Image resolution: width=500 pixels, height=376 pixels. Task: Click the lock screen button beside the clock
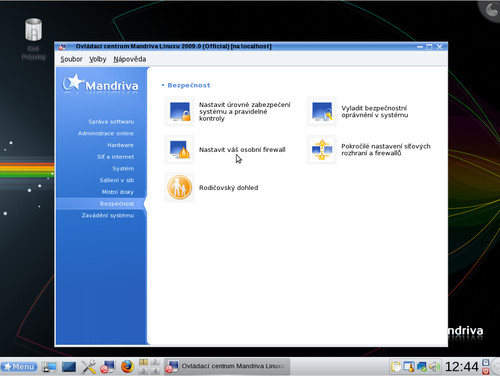pos(486,362)
